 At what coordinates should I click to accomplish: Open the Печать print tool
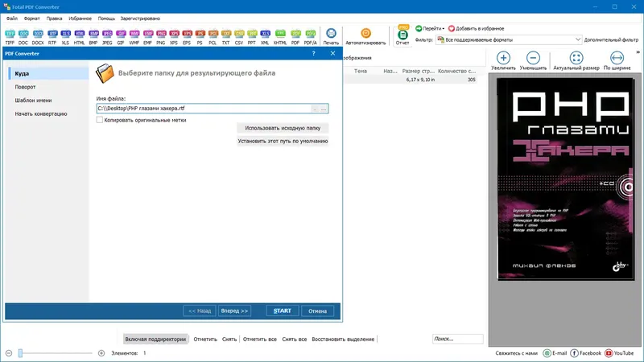pyautogui.click(x=331, y=36)
